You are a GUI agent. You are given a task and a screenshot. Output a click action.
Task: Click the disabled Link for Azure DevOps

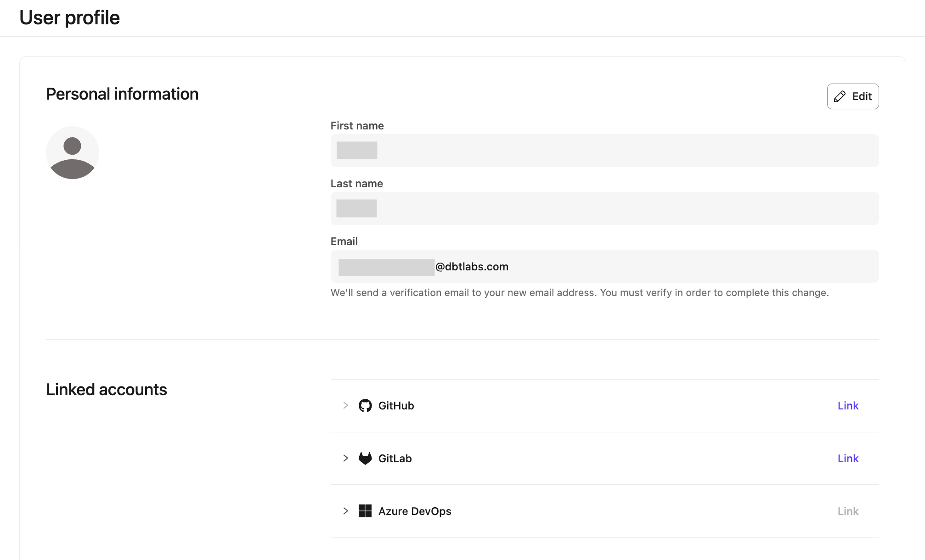pyautogui.click(x=848, y=511)
